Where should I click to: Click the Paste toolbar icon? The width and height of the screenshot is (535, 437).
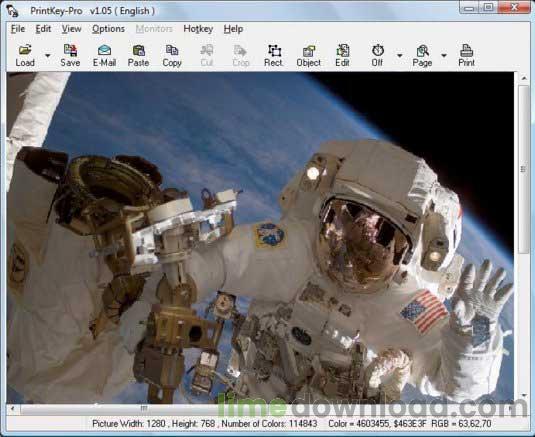pyautogui.click(x=138, y=56)
